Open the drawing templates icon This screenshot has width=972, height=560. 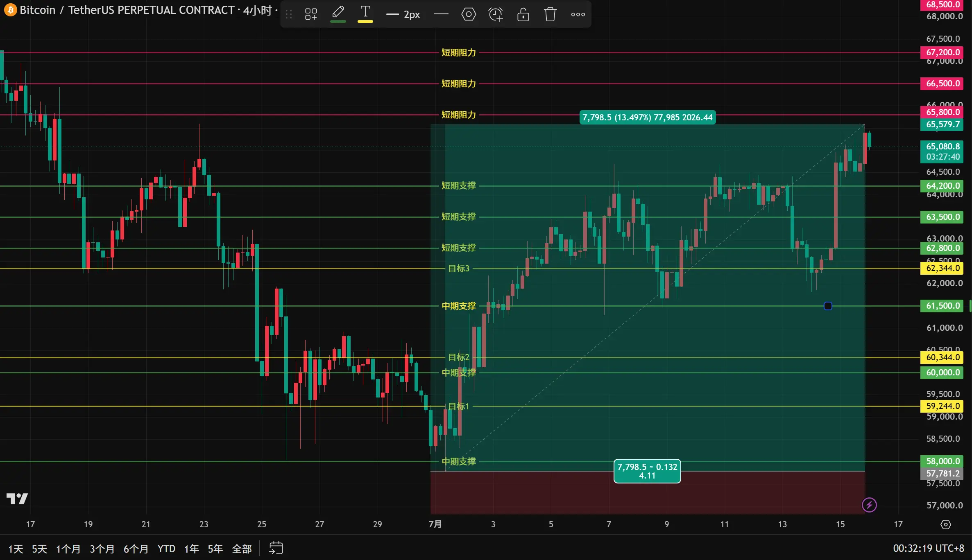pos(311,15)
